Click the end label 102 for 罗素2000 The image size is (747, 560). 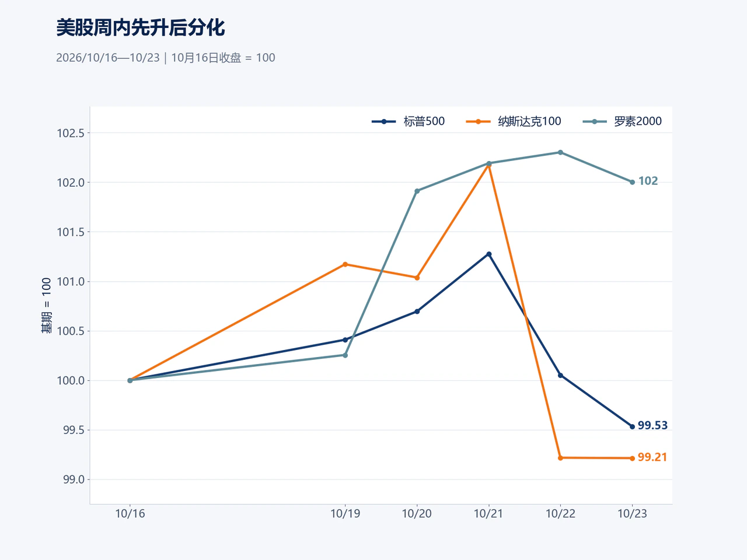tap(648, 181)
